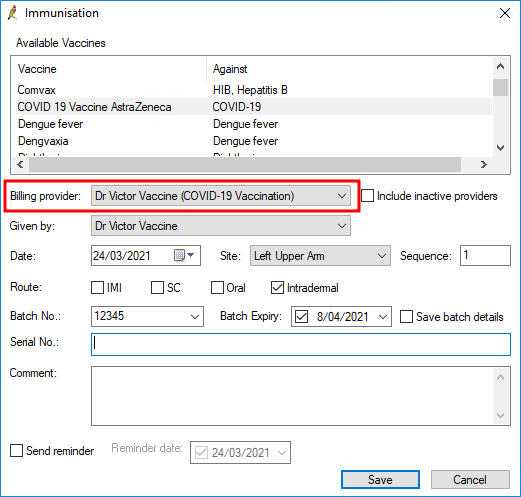521x497 pixels.
Task: Expand the Batch No. dropdown arrow
Action: pos(195,316)
